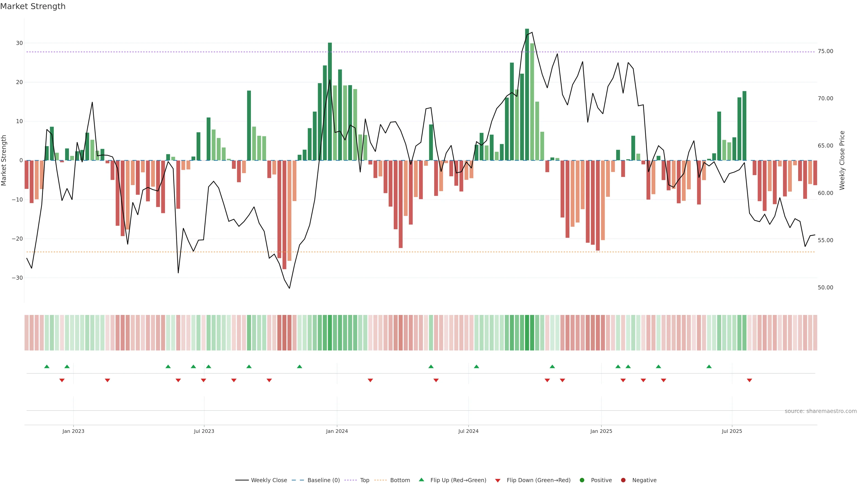The image size is (868, 488).
Task: Click the purple dotted Top legend line sample
Action: point(351,480)
